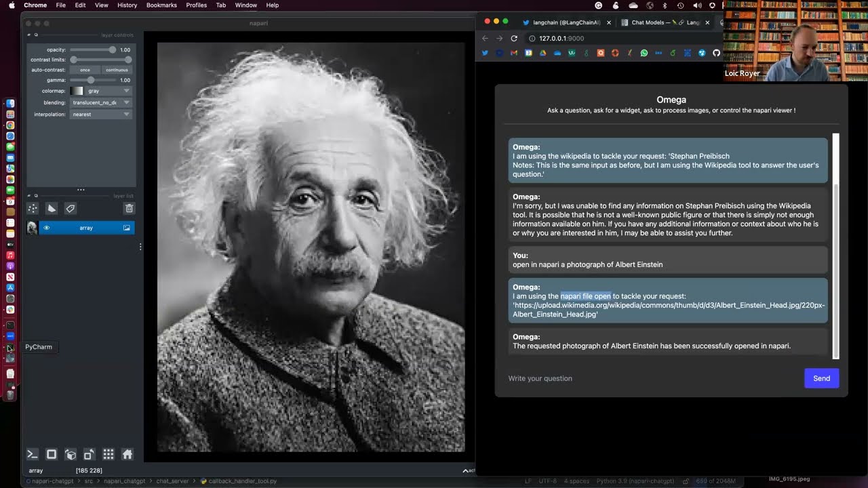The image size is (868, 488).
Task: Transpose dimensions button in viewer
Action: click(x=89, y=454)
